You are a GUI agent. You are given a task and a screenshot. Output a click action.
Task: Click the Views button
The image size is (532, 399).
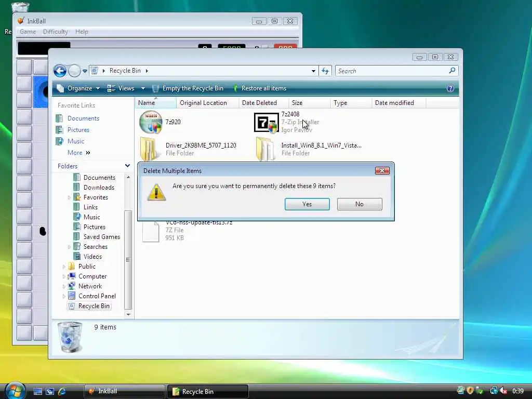click(x=121, y=88)
